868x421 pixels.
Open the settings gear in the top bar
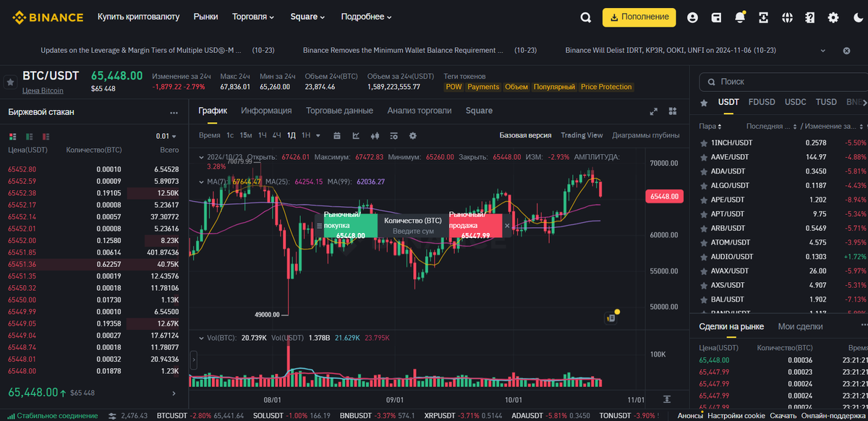[833, 17]
